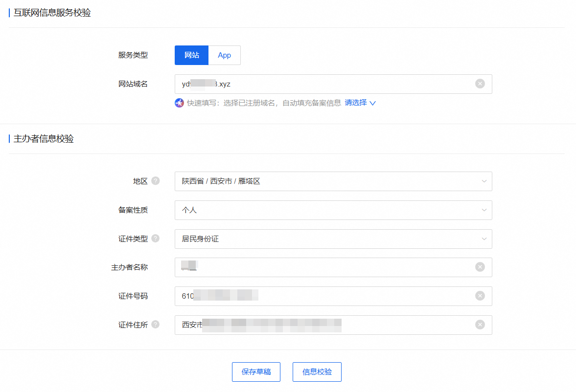Screen dimensions: 576x392
Task: Select the 网站 service type tab
Action: pyautogui.click(x=191, y=55)
